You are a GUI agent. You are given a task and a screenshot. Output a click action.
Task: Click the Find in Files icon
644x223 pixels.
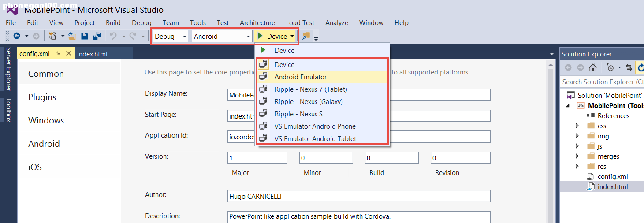(x=306, y=36)
